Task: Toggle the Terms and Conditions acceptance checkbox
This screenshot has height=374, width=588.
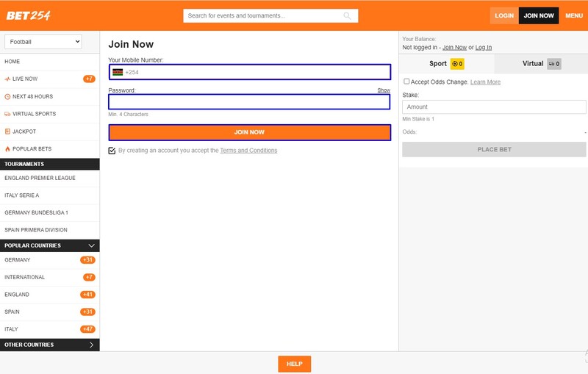Action: (x=112, y=151)
